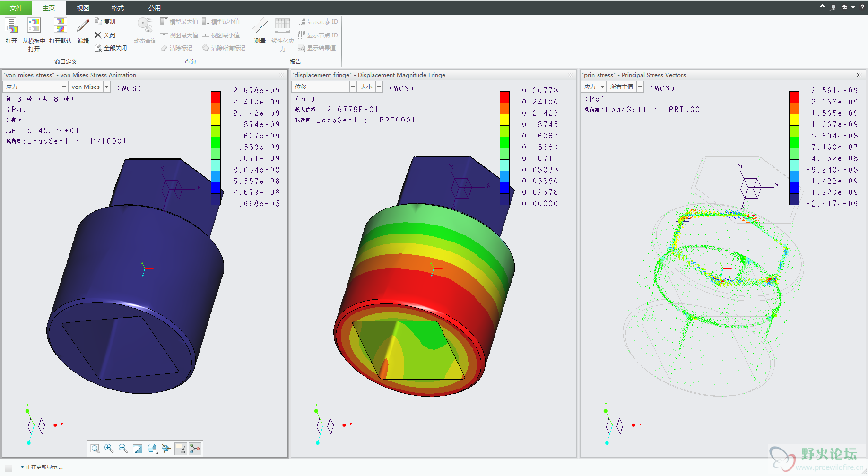Image resolution: width=868 pixels, height=476 pixels.
Task: Toggle the spin center three-node button
Action: click(x=195, y=449)
